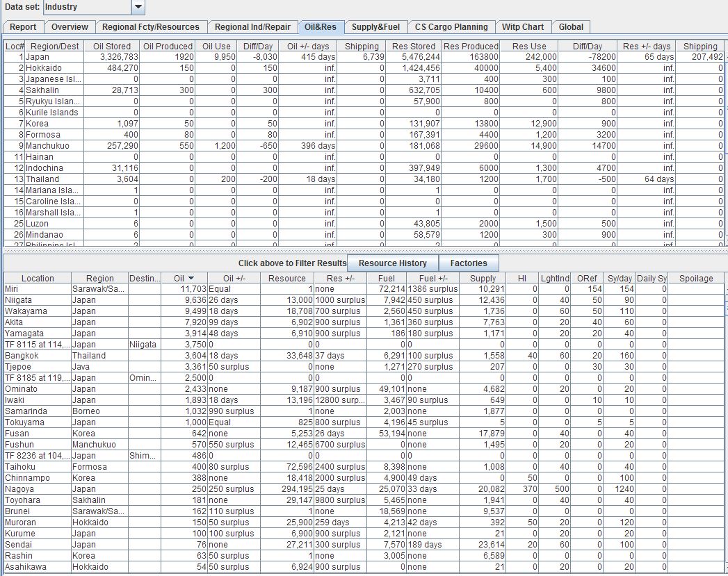The height and width of the screenshot is (576, 728).
Task: Click the LghtInd column header
Action: pyautogui.click(x=555, y=278)
